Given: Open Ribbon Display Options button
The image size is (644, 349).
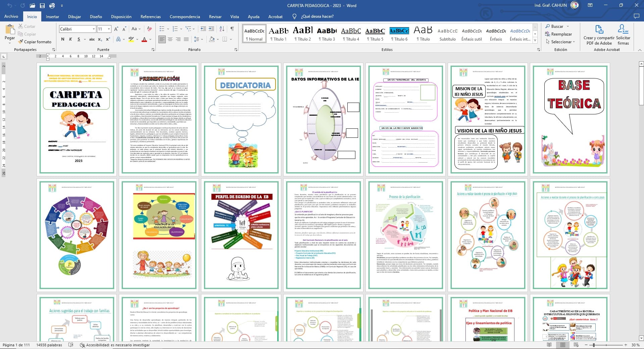Looking at the screenshot, I should pos(590,5).
